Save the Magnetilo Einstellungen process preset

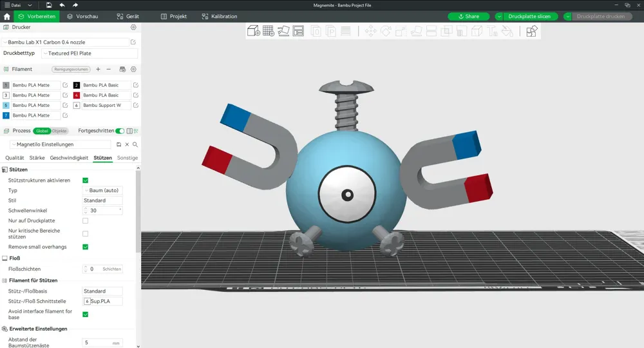[x=118, y=144]
